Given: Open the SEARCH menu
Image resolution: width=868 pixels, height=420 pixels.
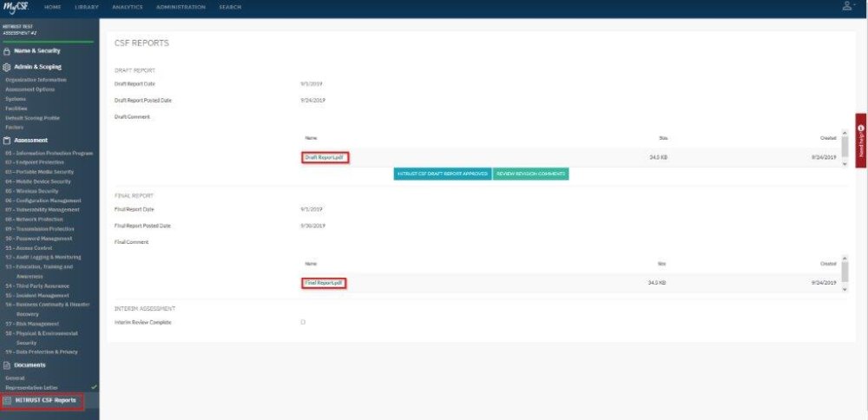Looking at the screenshot, I should click(x=230, y=7).
